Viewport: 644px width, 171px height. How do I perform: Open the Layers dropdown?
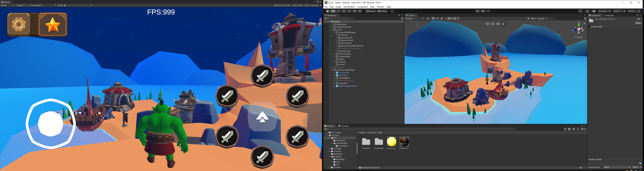(x=619, y=11)
